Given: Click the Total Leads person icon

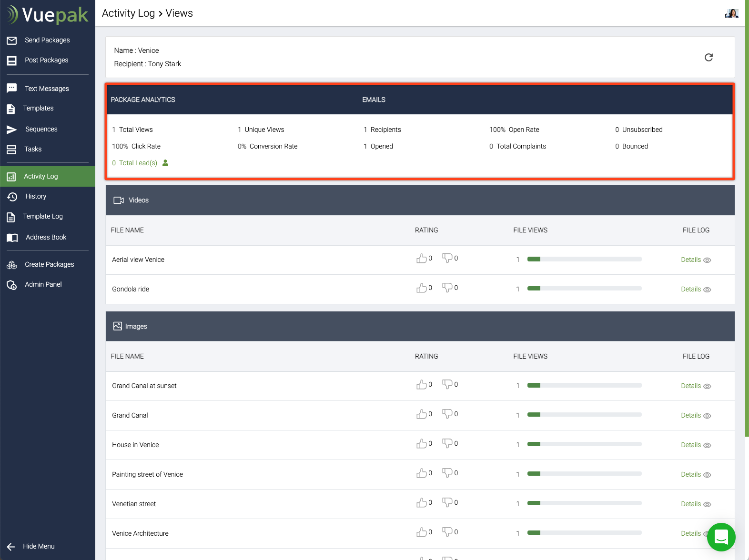Looking at the screenshot, I should click(165, 163).
